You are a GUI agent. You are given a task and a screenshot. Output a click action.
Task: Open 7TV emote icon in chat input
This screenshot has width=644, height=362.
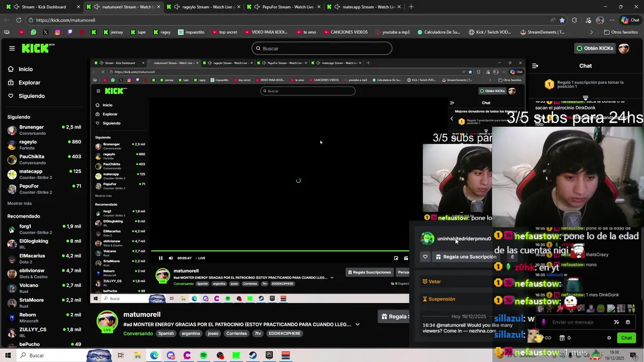tap(616, 322)
